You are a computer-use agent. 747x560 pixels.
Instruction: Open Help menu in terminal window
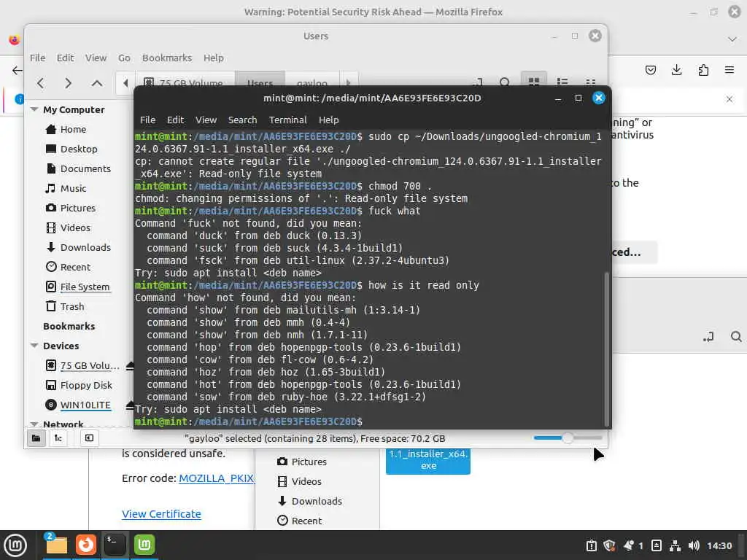(x=329, y=120)
